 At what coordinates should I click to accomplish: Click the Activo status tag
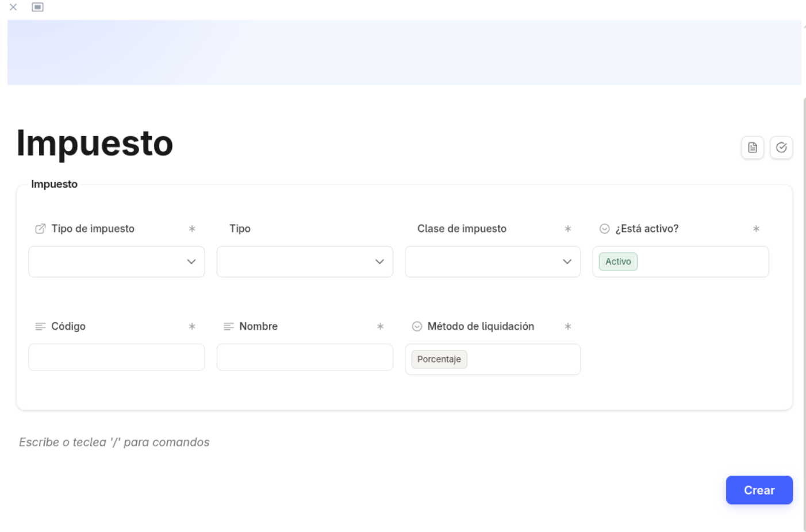click(x=618, y=261)
